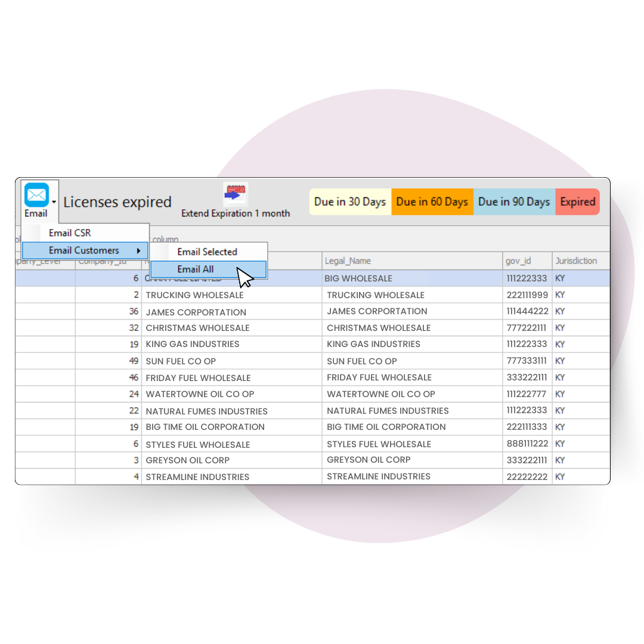Choose Email All from the submenu

196,269
